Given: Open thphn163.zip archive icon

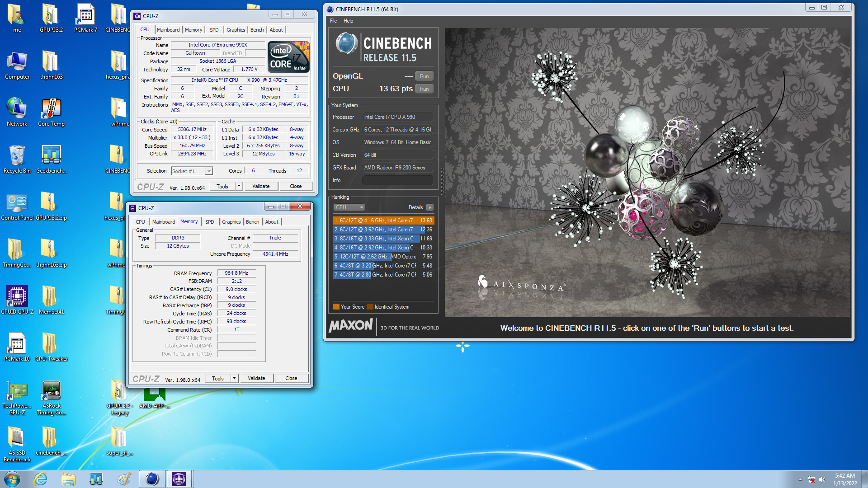Looking at the screenshot, I should (x=51, y=253).
